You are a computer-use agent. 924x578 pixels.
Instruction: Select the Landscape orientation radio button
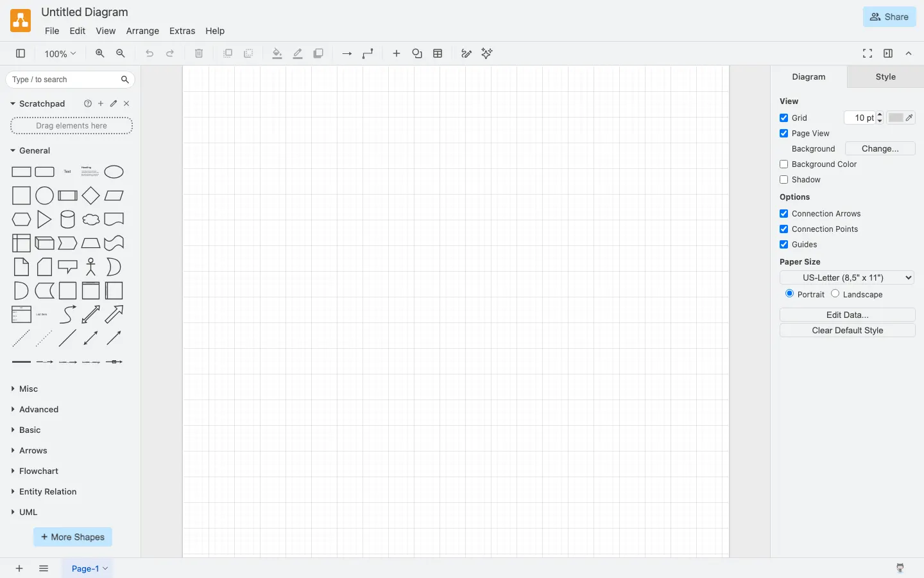pos(835,293)
